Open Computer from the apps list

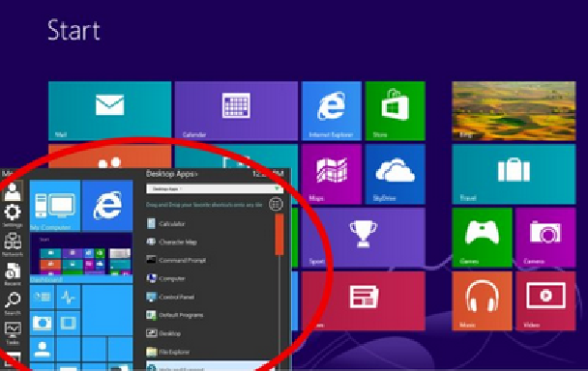tap(165, 278)
